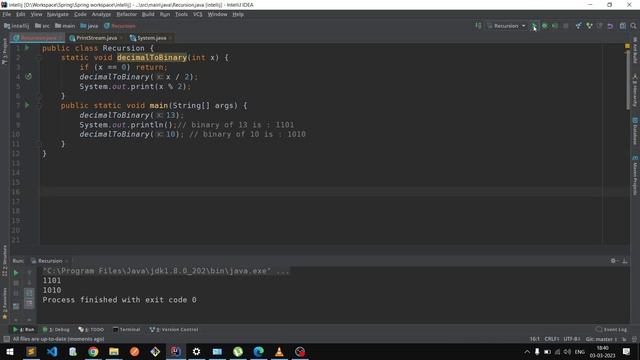Click the 16:1 caret position in status bar
The image size is (640, 360).
pyautogui.click(x=534, y=339)
